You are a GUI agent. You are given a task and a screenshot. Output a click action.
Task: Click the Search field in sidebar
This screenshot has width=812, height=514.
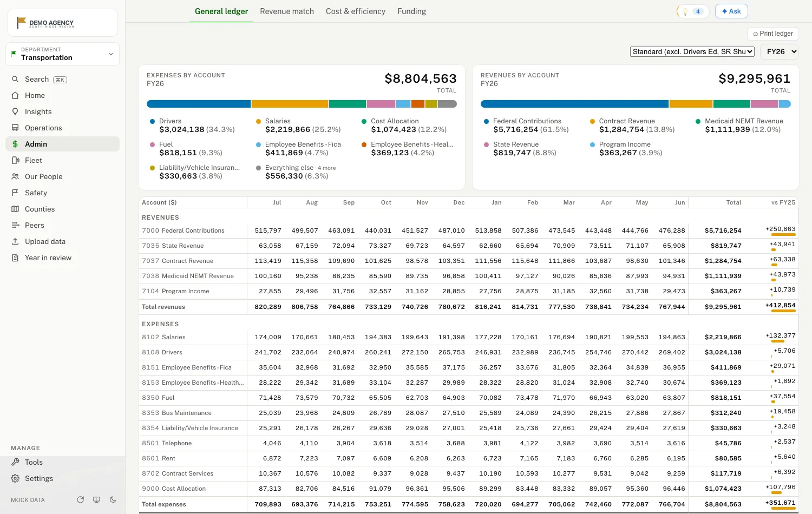(x=62, y=79)
